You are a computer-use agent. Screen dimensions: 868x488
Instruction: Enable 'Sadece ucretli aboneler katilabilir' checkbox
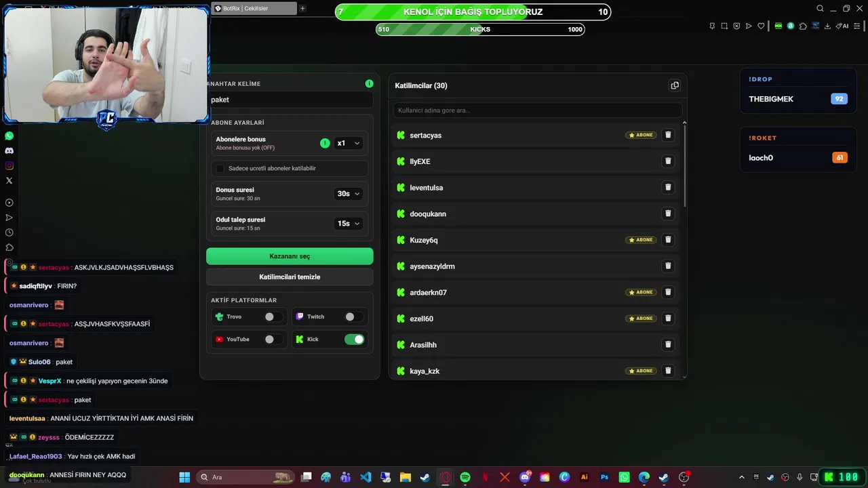220,168
